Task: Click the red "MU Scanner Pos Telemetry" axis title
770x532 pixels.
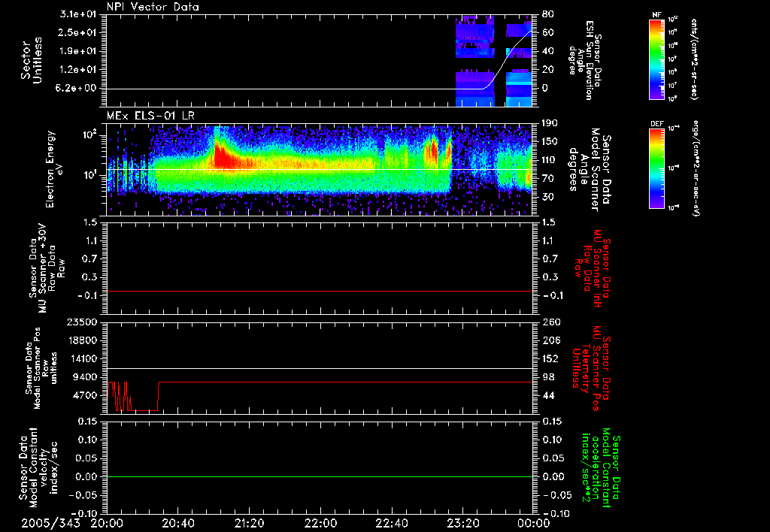Action: [x=591, y=368]
